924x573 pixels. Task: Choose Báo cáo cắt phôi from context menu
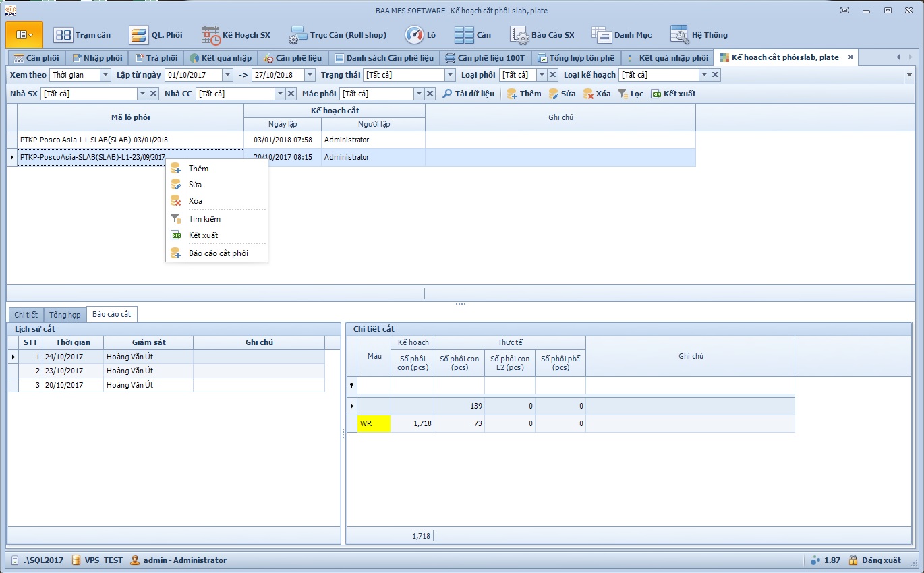[218, 253]
